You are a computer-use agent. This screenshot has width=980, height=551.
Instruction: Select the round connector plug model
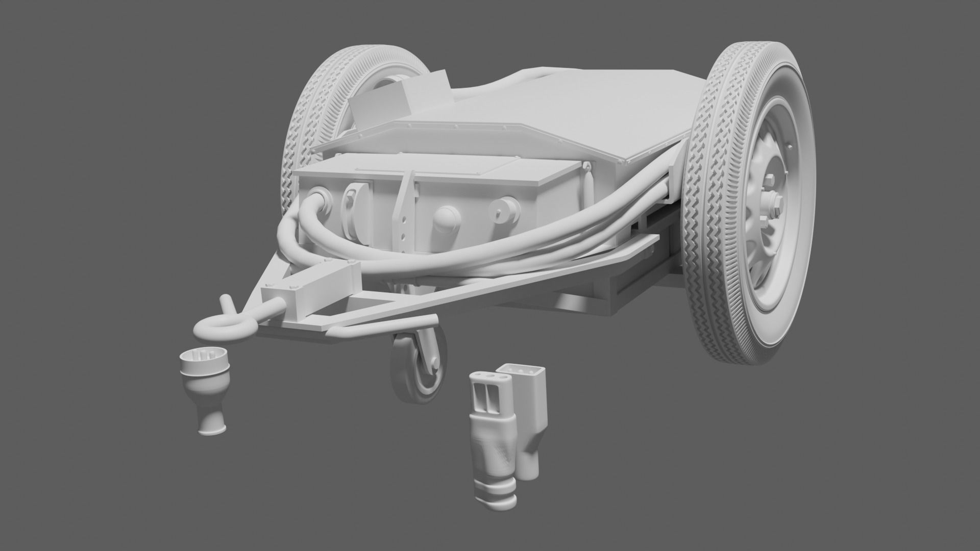[205, 391]
